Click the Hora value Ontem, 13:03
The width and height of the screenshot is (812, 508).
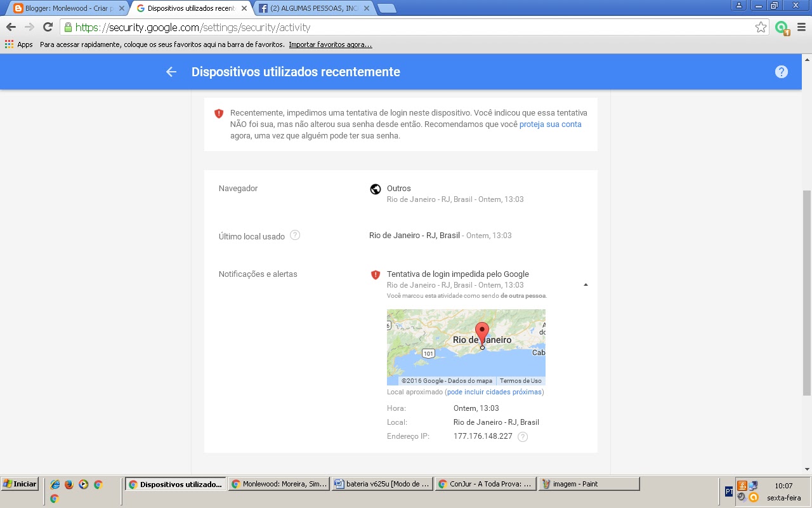pos(476,408)
